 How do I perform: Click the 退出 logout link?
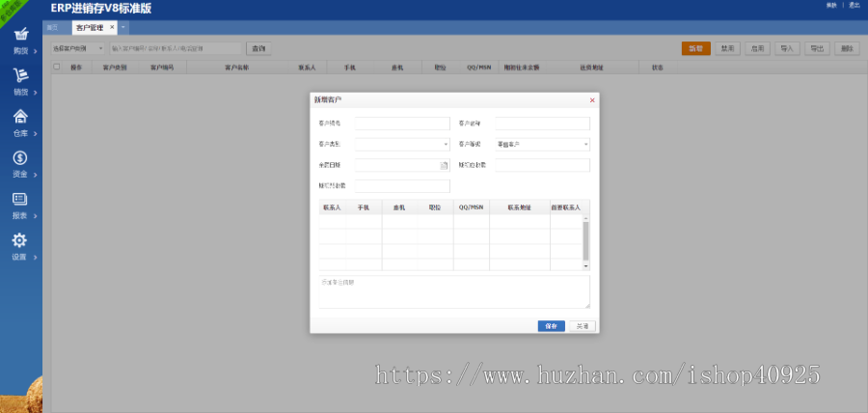point(854,5)
